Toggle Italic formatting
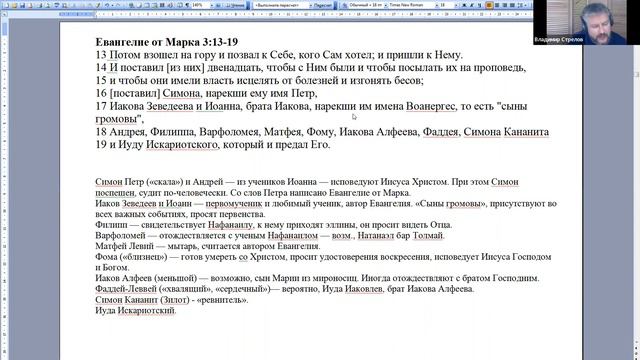640x360 pixels. pos(472,5)
